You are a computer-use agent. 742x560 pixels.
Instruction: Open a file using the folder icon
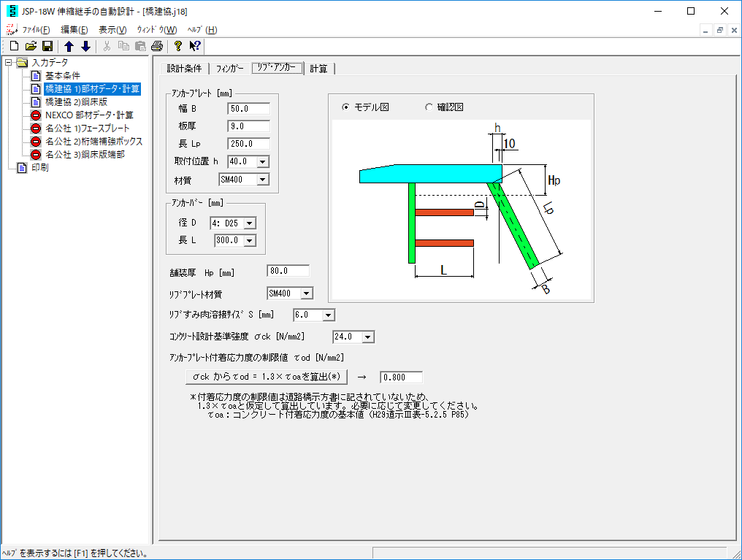pos(31,47)
